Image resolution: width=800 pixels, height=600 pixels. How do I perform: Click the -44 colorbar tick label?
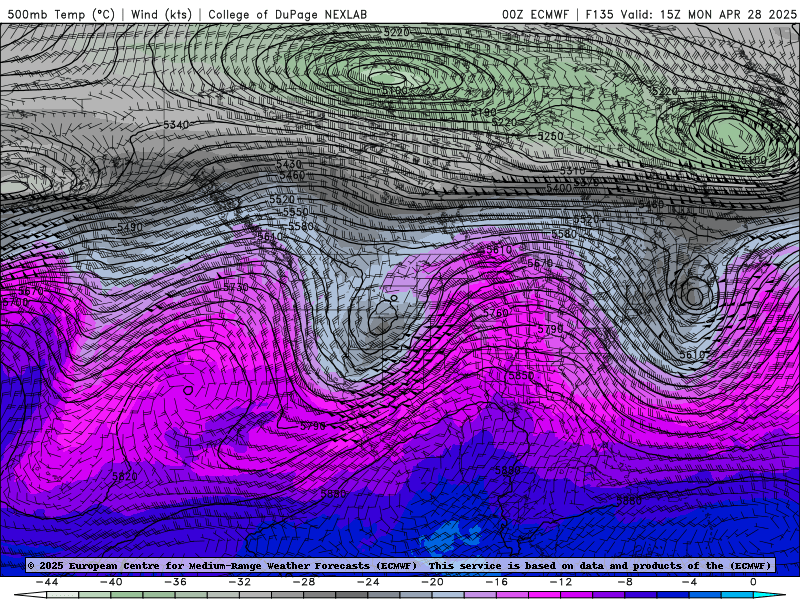coord(47,582)
